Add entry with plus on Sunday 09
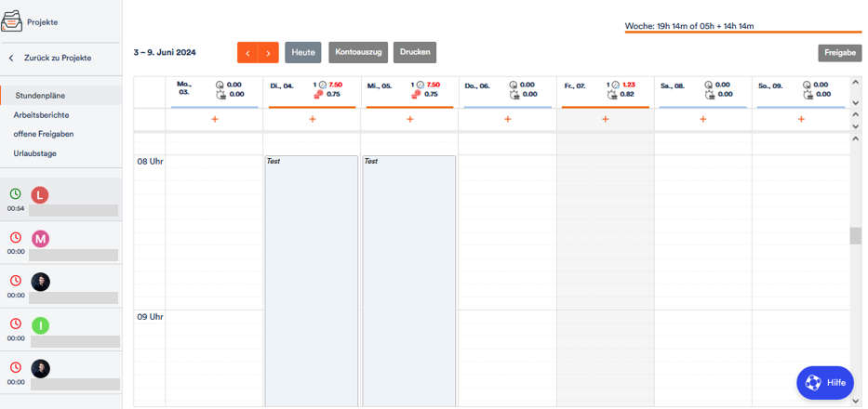 click(801, 119)
